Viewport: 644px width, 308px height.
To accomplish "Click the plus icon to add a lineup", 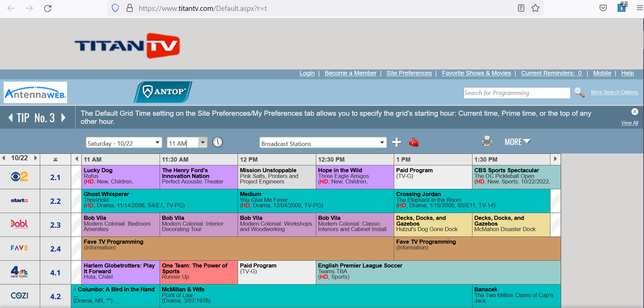I will 397,142.
